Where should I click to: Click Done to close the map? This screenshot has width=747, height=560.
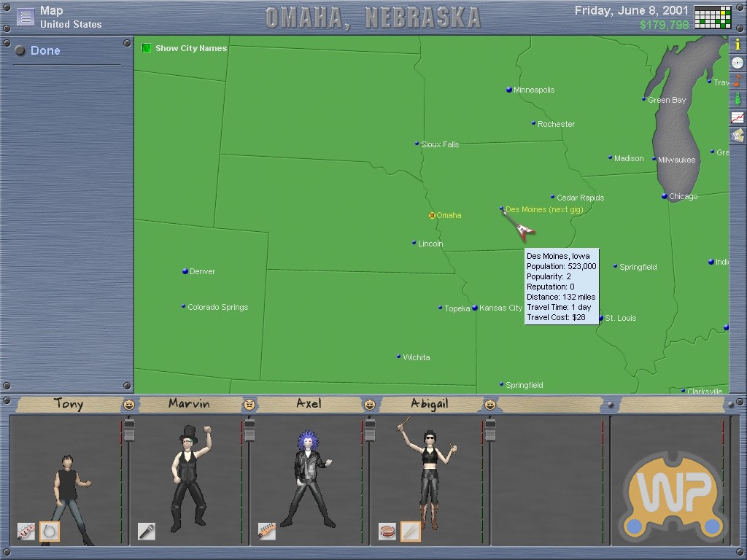[45, 51]
